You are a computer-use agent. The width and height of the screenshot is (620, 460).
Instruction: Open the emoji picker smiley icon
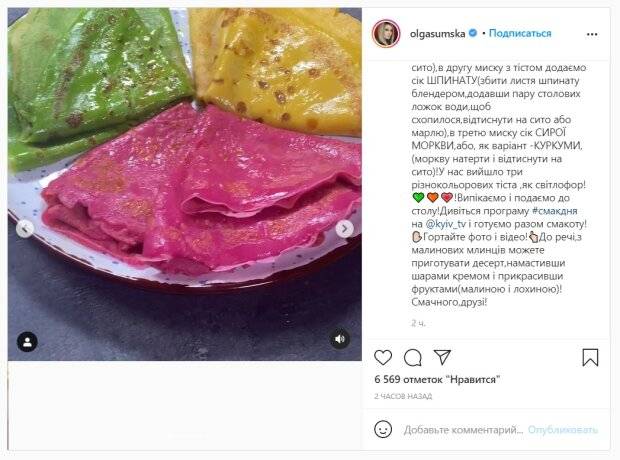pos(383,429)
